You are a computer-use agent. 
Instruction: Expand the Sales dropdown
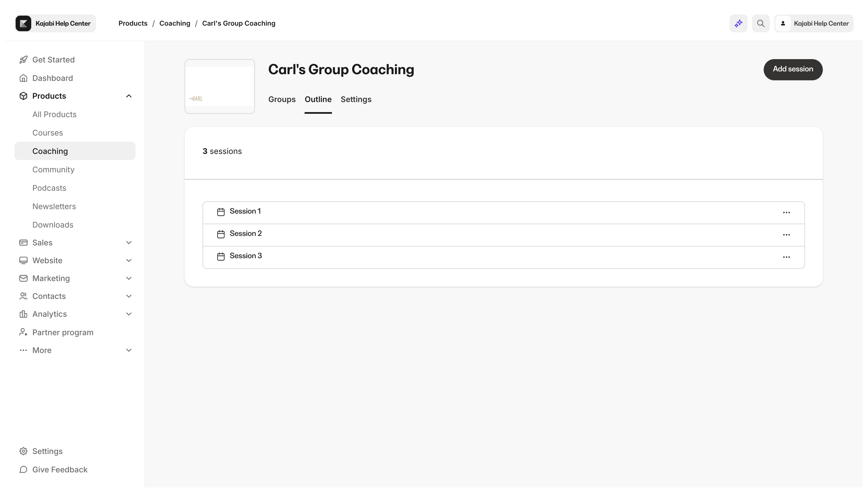pos(129,242)
